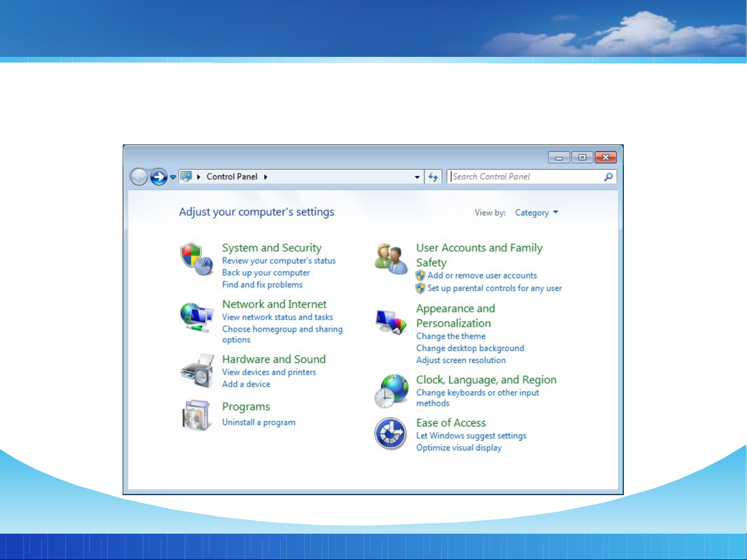Go back with the Back arrow button
The width and height of the screenshot is (747, 560).
[139, 177]
